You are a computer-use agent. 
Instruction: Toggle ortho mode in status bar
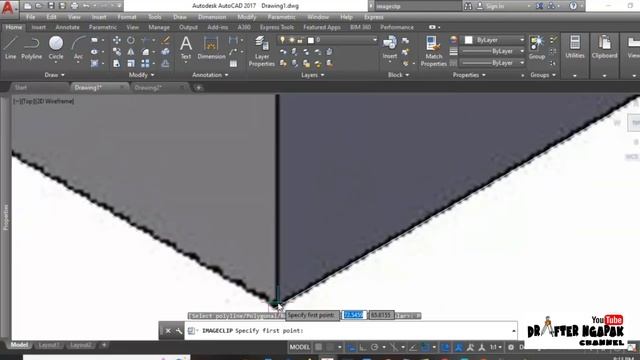click(362, 347)
